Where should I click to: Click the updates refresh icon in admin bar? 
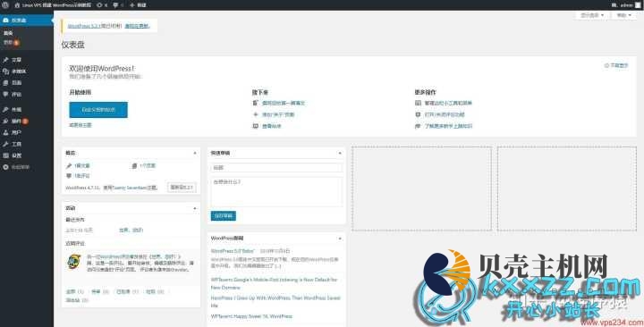click(x=100, y=5)
